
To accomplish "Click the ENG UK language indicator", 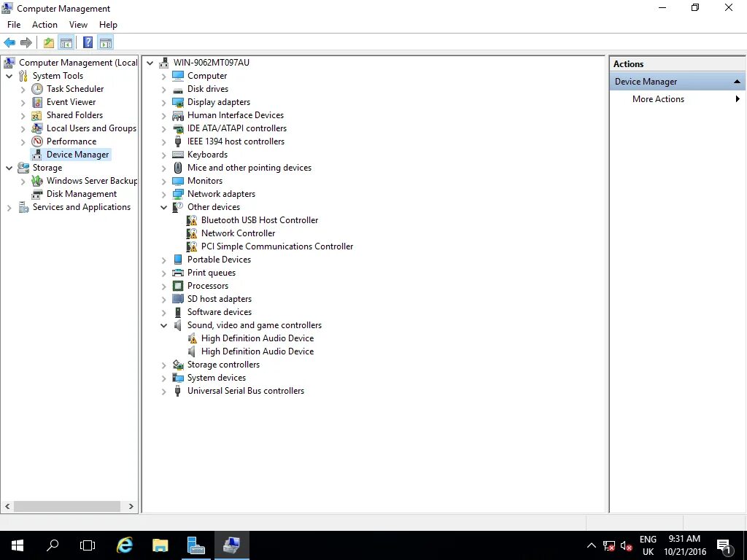I will point(648,545).
